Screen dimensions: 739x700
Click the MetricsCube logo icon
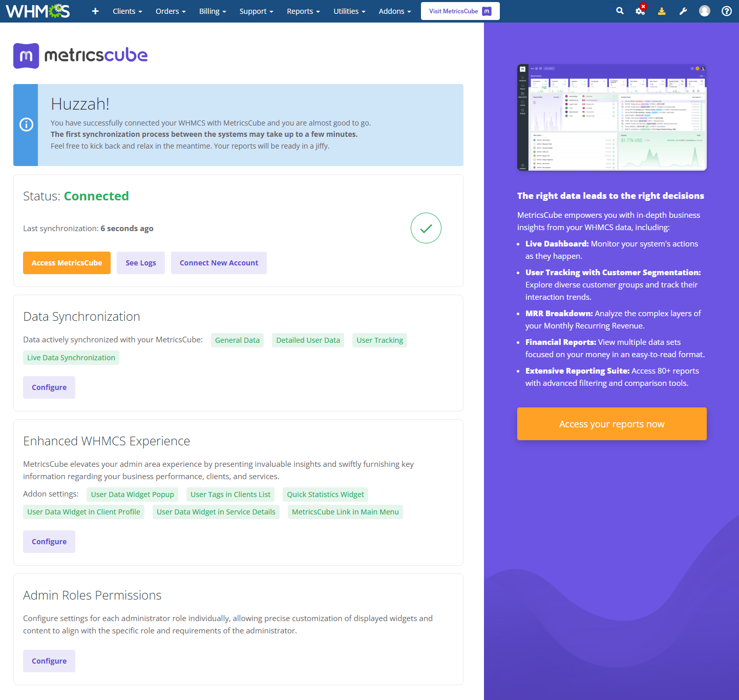[x=26, y=56]
